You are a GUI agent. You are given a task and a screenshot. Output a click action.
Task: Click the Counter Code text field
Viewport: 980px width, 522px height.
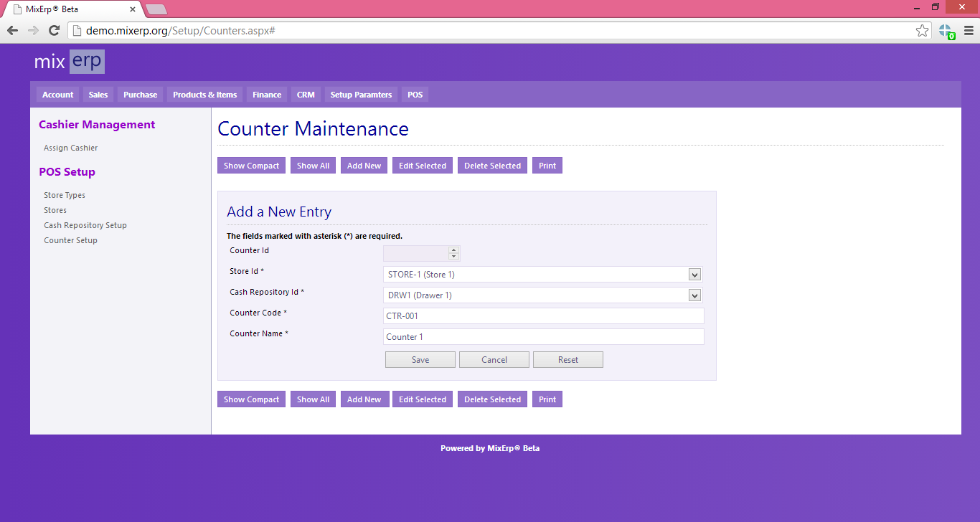point(543,315)
